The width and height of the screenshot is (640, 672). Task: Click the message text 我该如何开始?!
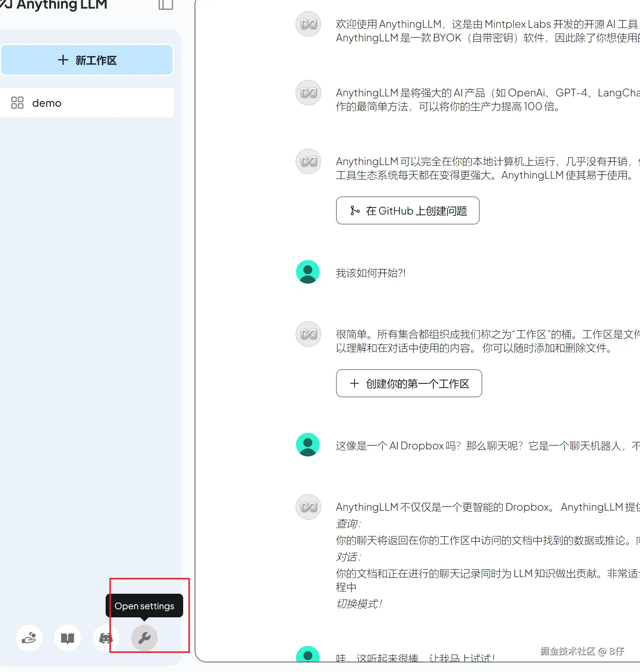point(371,273)
